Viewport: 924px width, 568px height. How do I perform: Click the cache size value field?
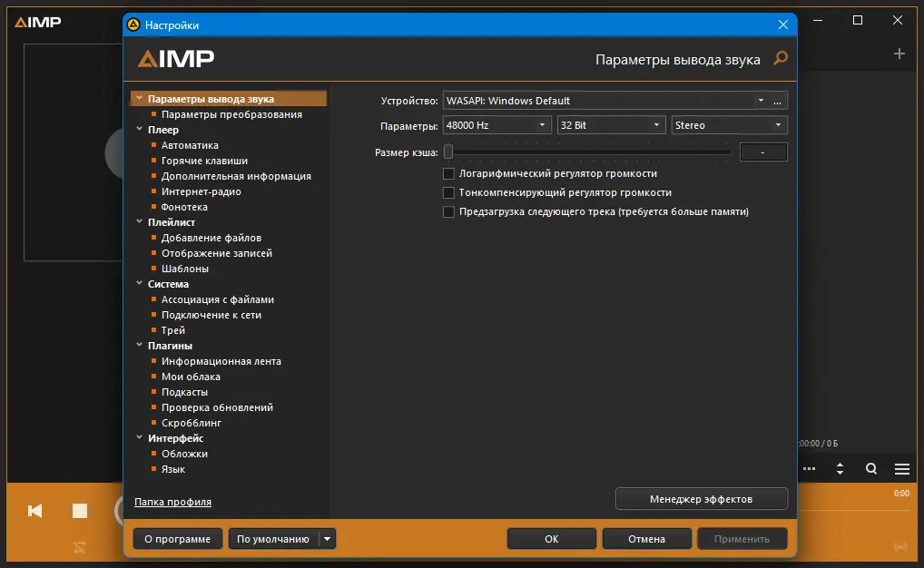(763, 152)
